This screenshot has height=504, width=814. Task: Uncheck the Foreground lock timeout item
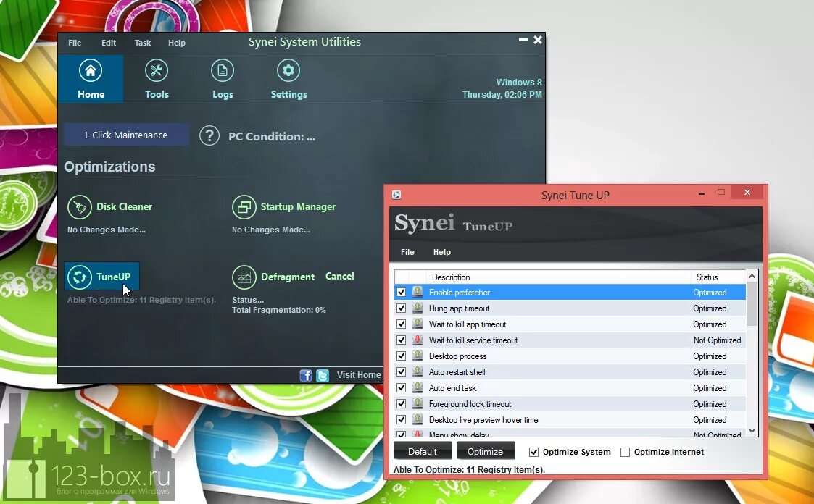coord(402,404)
